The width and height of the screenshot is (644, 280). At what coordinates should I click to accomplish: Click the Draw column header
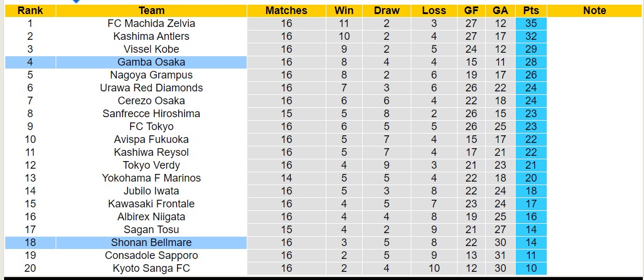coord(386,11)
